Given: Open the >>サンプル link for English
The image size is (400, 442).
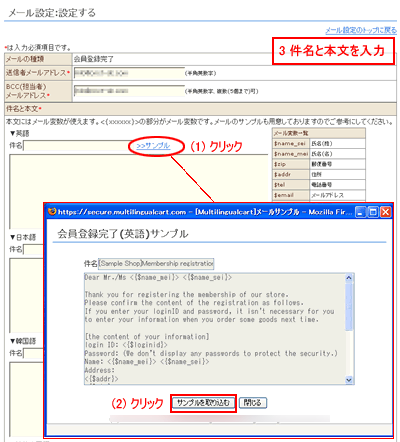Looking at the screenshot, I should 153,146.
